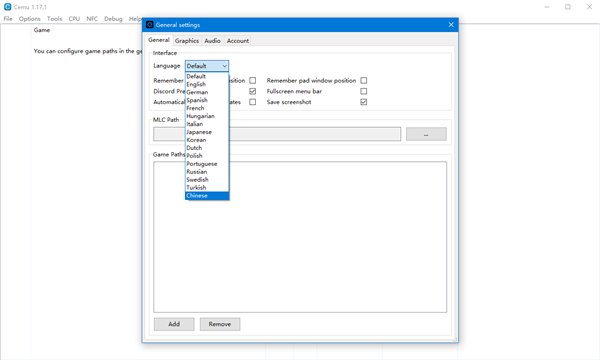Screen dimensions: 600x360
Task: Uncheck the Save screenshot checkbox
Action: (x=364, y=102)
